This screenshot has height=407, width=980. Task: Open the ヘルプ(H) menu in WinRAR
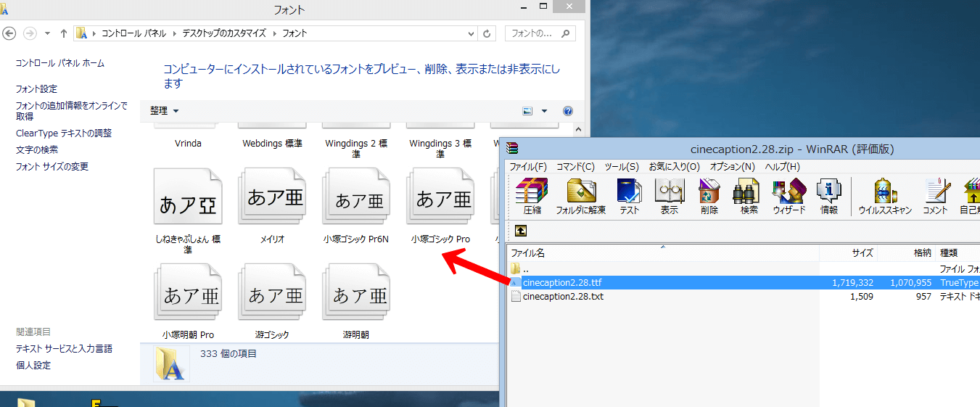(x=782, y=167)
